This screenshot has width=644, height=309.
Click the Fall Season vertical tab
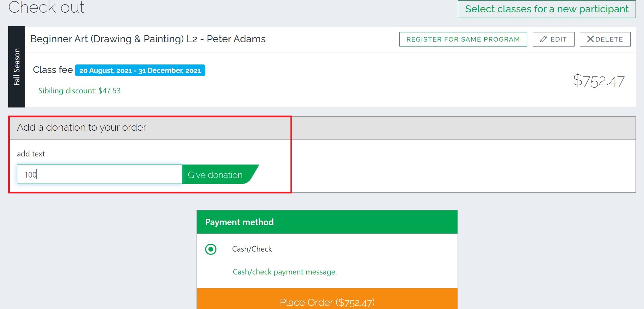click(16, 67)
